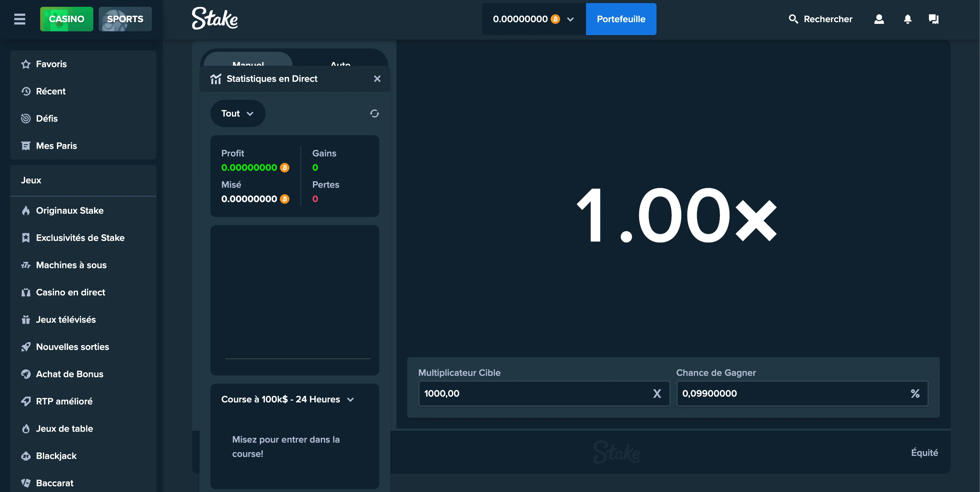Click the Machines à sous 777 icon
Viewport: 980px width, 492px height.
click(26, 265)
